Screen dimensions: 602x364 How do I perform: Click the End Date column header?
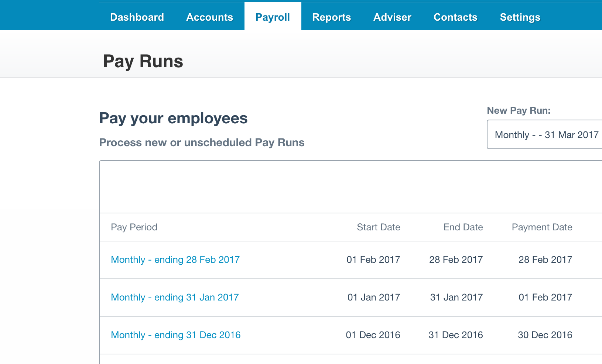coord(463,227)
